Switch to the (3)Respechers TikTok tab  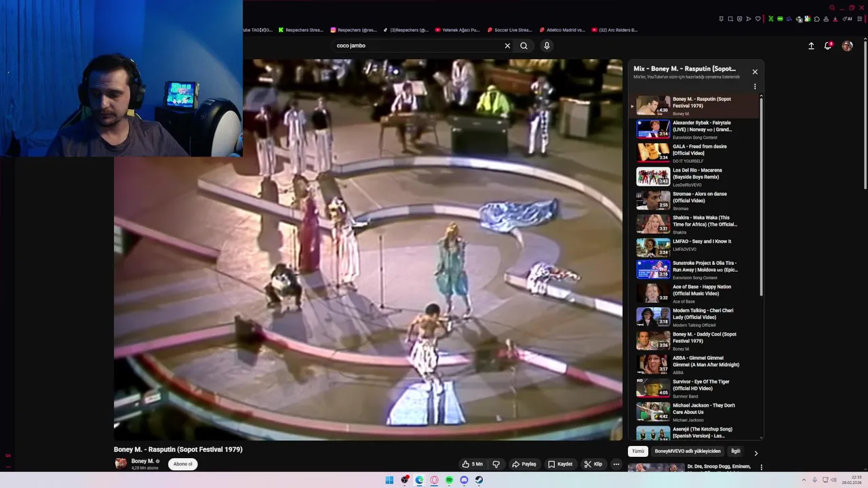pyautogui.click(x=406, y=30)
